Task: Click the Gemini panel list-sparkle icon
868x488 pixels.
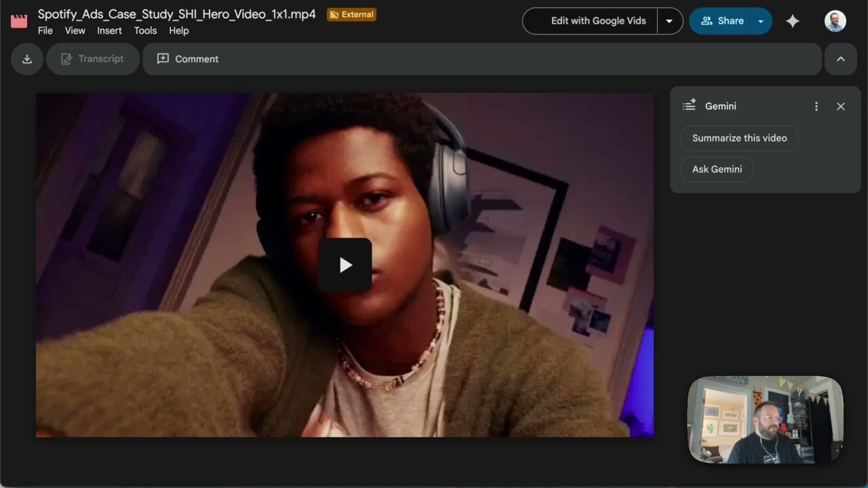Action: [x=690, y=105]
